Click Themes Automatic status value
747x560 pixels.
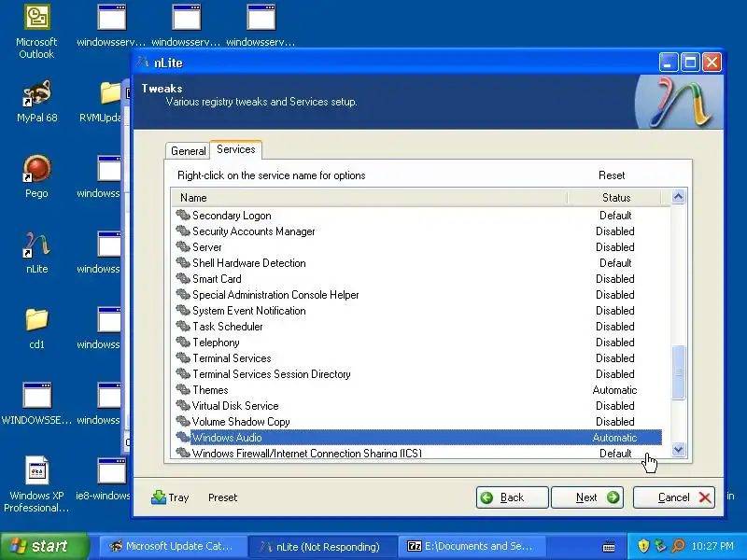click(614, 390)
